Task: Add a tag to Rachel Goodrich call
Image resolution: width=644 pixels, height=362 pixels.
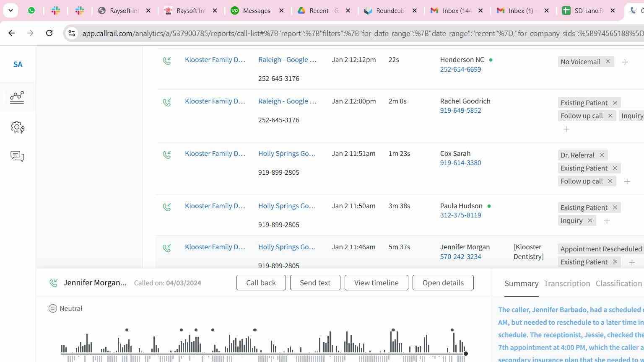Action: pyautogui.click(x=566, y=129)
